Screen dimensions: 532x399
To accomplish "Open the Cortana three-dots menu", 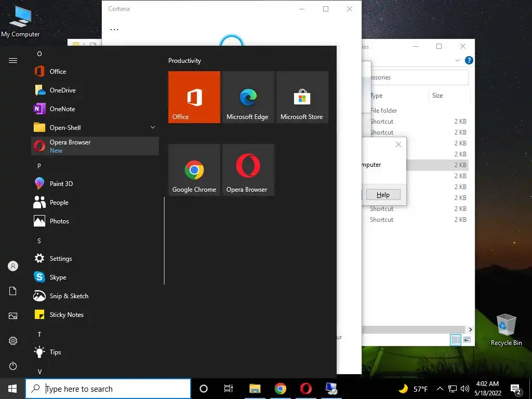I will pyautogui.click(x=114, y=29).
